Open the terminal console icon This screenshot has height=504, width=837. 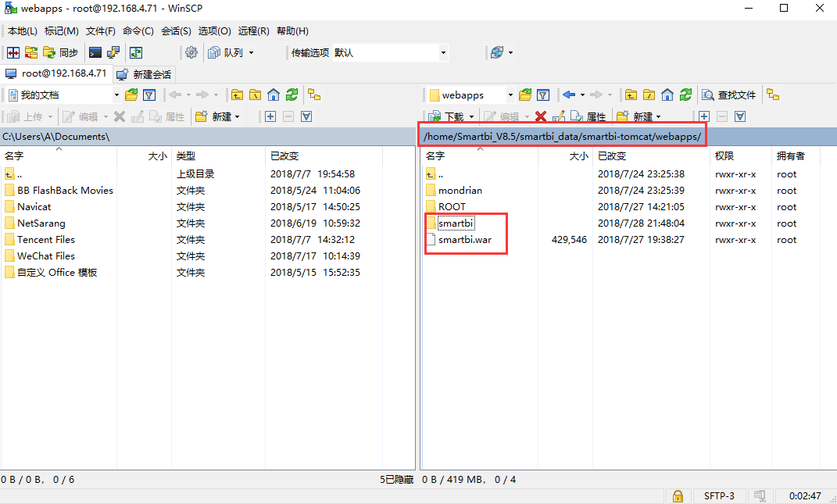point(95,52)
